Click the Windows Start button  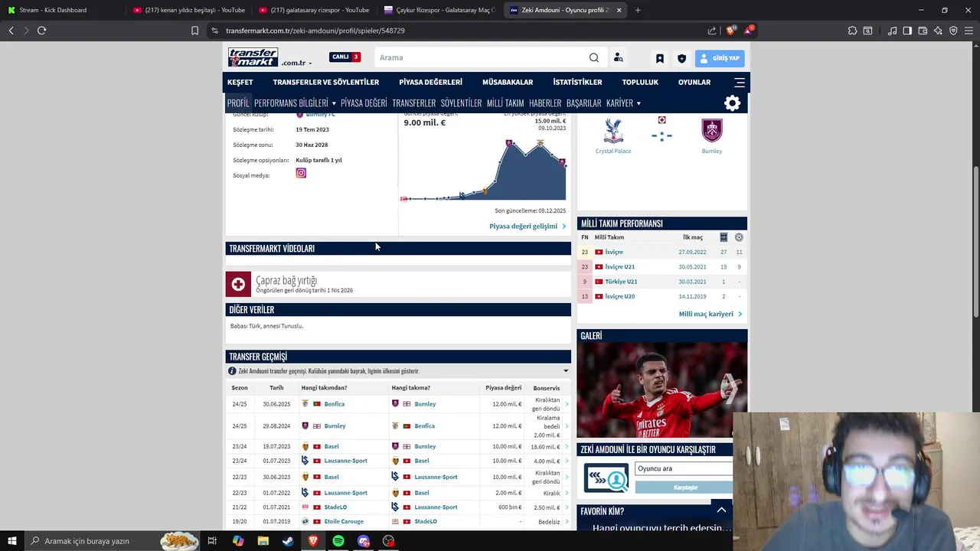tap(11, 541)
